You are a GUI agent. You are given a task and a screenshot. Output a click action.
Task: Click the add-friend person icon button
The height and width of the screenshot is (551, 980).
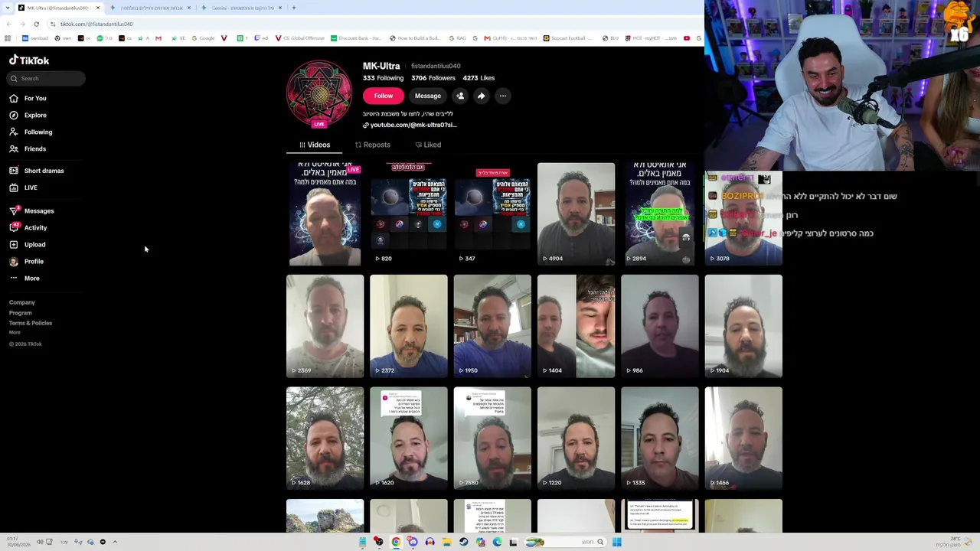pyautogui.click(x=460, y=96)
